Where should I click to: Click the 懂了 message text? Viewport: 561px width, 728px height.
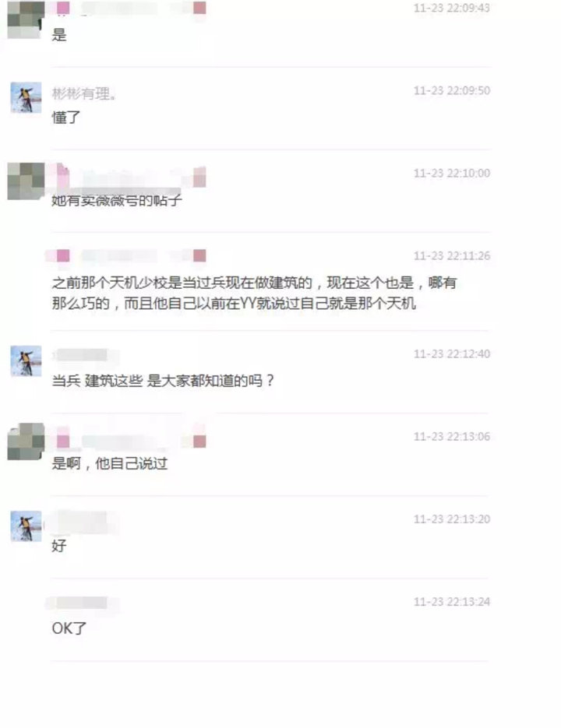click(66, 118)
